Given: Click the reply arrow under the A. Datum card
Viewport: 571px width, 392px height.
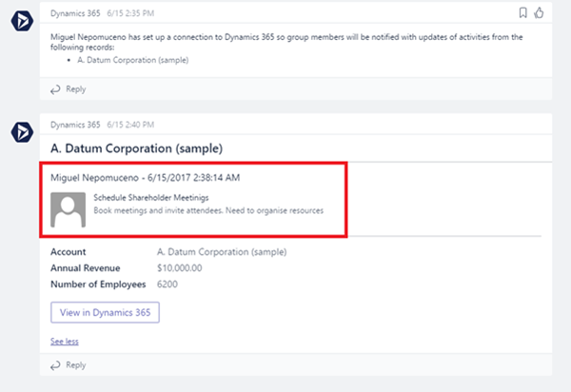Looking at the screenshot, I should [x=55, y=364].
